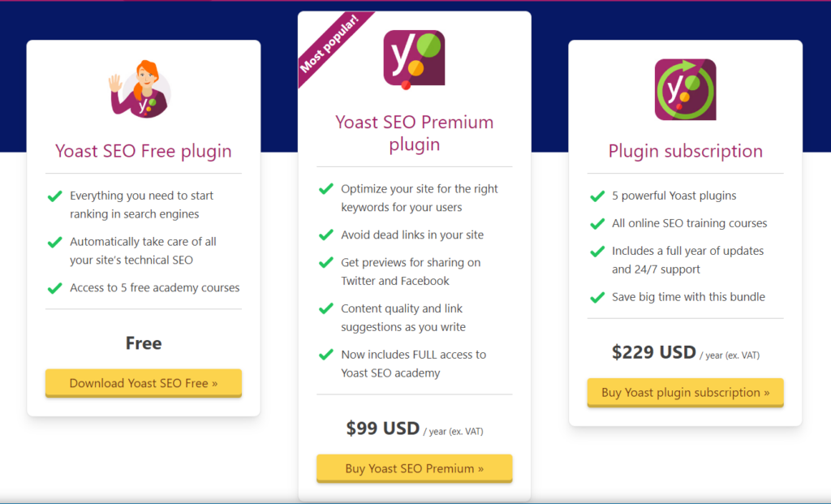
Task: Click the checkmark beside 'Content quality and link suggestions'
Action: pos(325,309)
